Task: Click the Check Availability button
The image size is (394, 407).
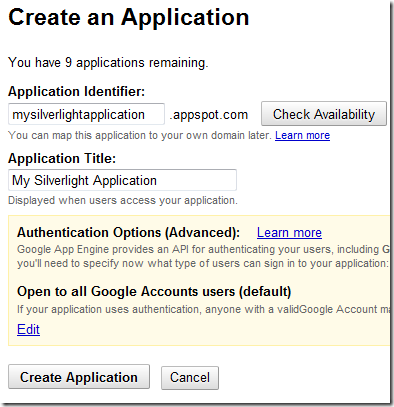Action: click(324, 114)
